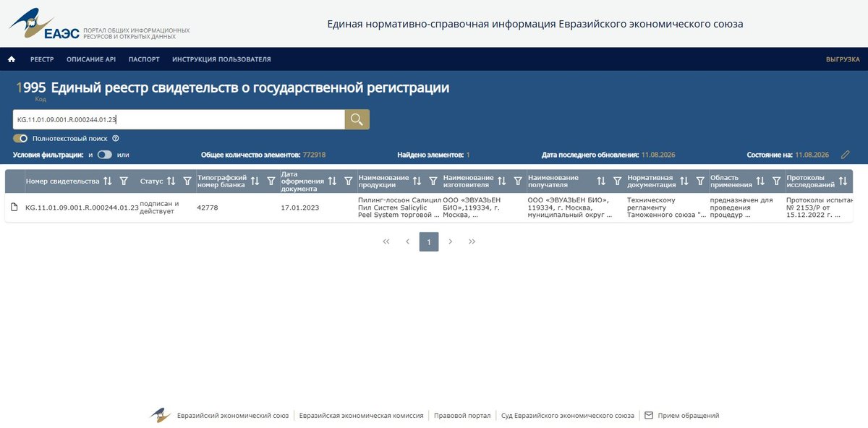The image size is (868, 428).
Task: Sort by Статус column
Action: click(171, 181)
